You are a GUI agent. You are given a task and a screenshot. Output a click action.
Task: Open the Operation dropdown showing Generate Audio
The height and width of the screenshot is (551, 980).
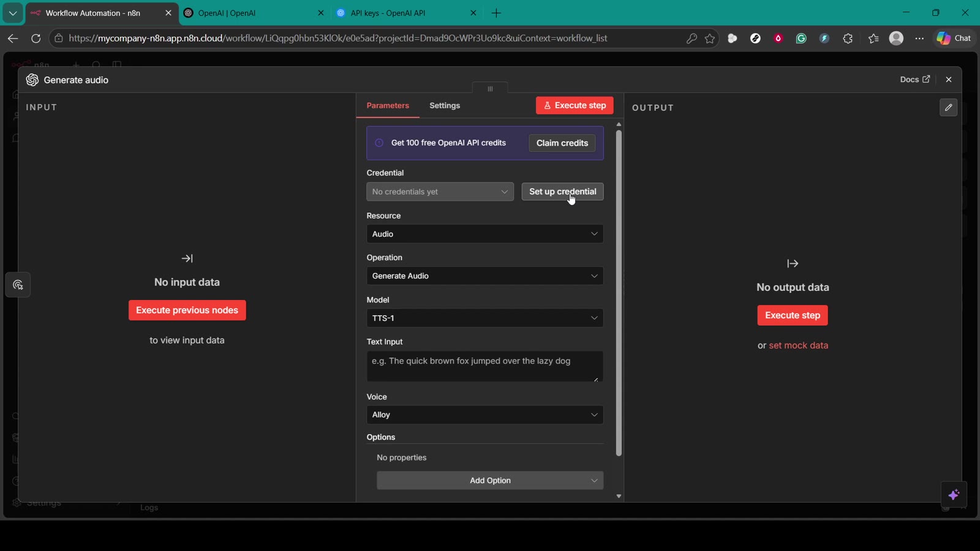(484, 276)
